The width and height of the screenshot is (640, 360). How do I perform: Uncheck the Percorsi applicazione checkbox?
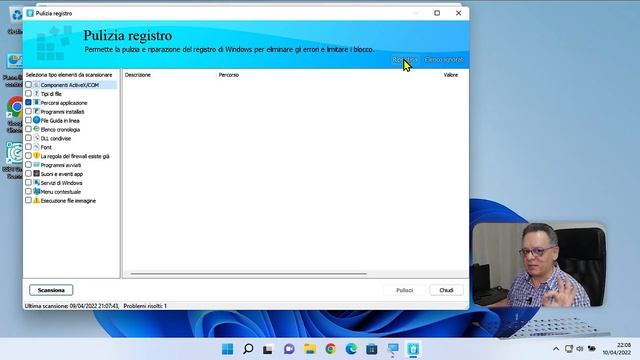coord(28,102)
